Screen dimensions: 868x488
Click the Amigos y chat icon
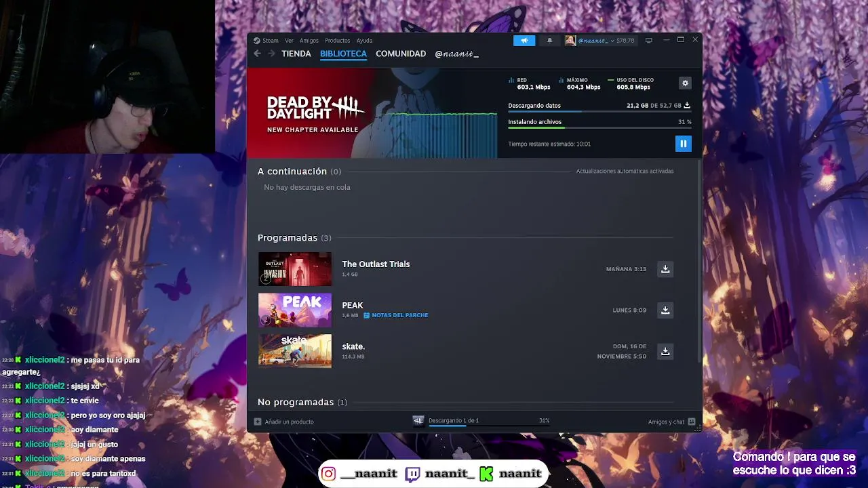pos(692,422)
